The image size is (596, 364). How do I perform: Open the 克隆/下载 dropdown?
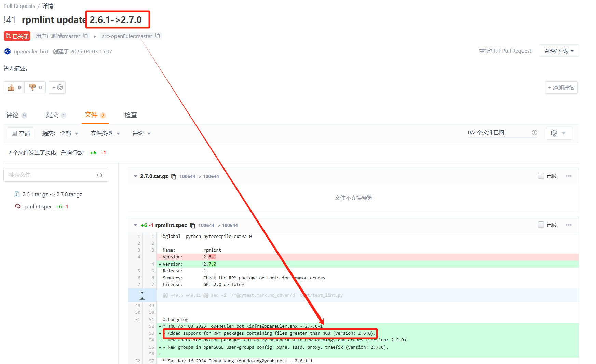pos(558,51)
